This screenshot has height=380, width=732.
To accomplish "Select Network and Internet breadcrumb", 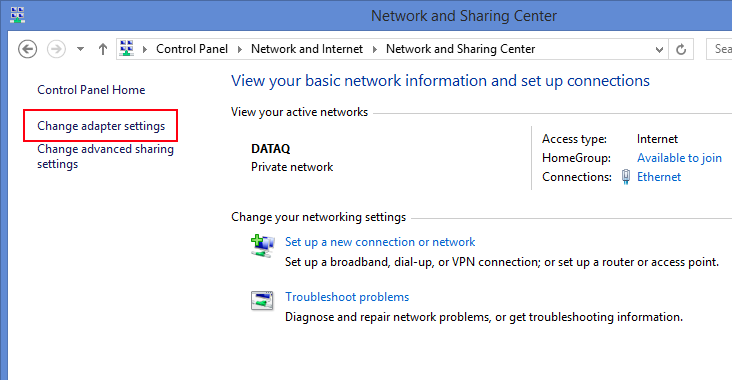I will click(x=307, y=49).
